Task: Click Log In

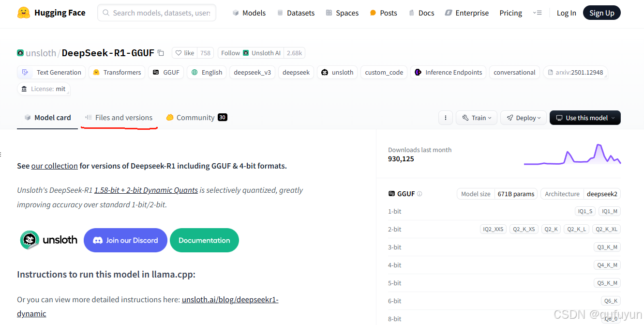Action: [x=566, y=13]
